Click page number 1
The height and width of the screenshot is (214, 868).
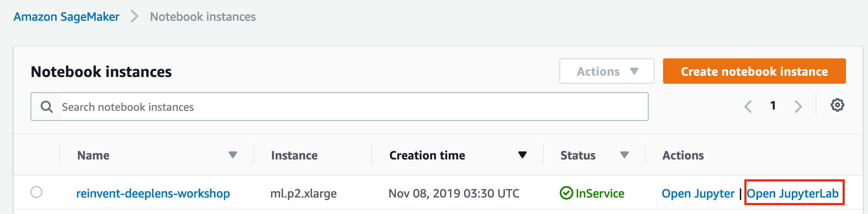point(773,105)
